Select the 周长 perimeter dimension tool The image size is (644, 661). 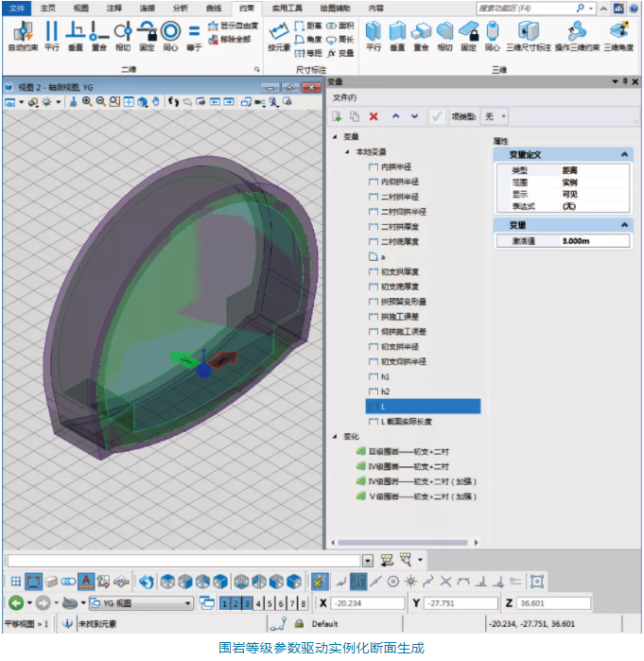340,40
